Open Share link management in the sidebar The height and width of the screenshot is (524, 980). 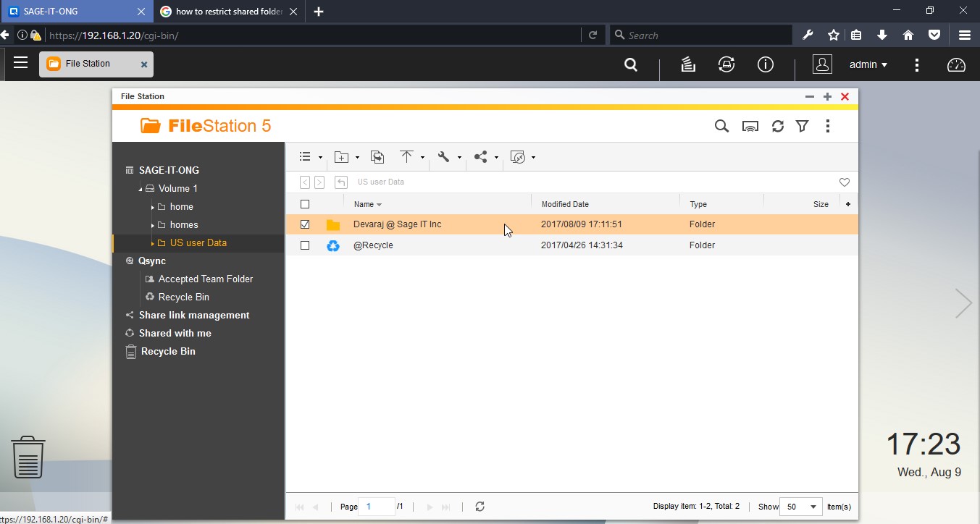[193, 315]
